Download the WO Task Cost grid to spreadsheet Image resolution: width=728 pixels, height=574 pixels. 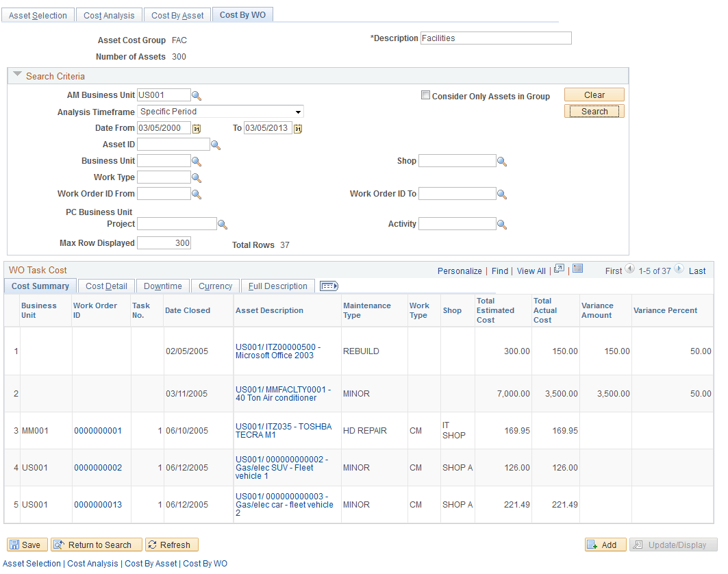point(577,271)
